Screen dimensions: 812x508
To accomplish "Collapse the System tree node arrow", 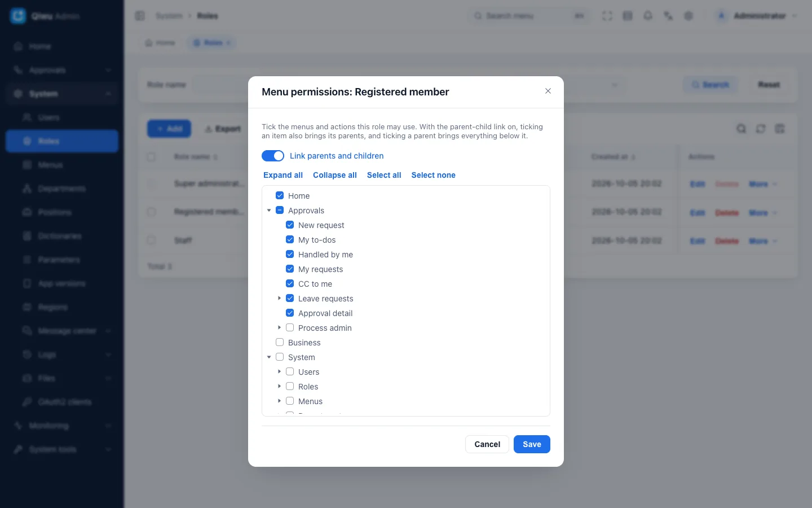I will click(x=269, y=357).
